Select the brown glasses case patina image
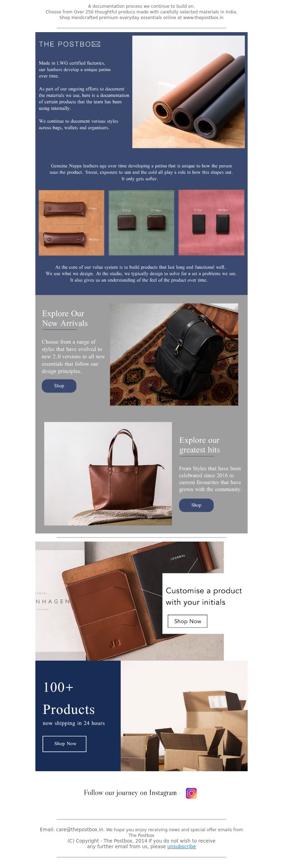The image size is (283, 868). (x=71, y=223)
